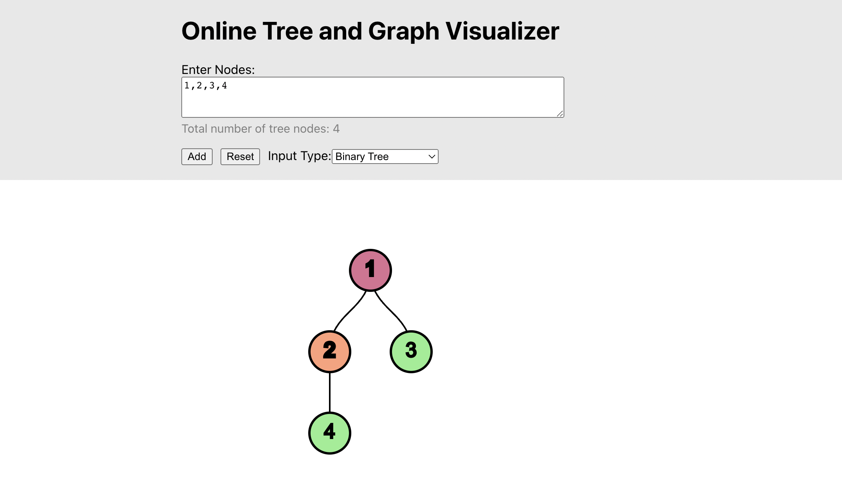Select the green leaf node 4
842x504 pixels.
coord(330,433)
